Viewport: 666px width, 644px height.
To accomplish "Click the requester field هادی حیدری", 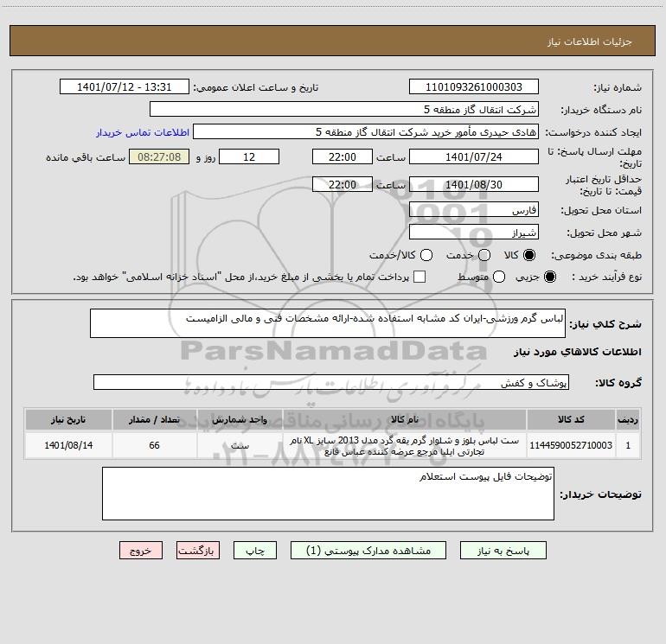I will pos(366,131).
